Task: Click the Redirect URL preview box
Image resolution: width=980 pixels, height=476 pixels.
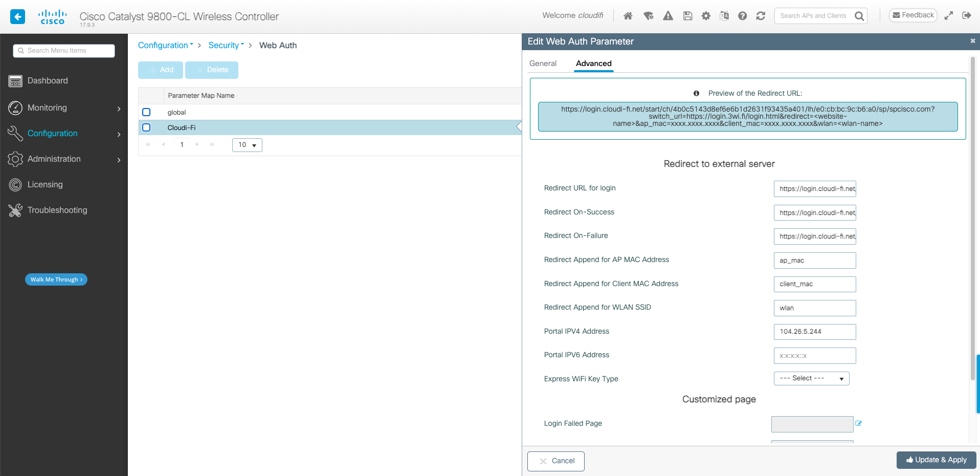Action: 748,117
